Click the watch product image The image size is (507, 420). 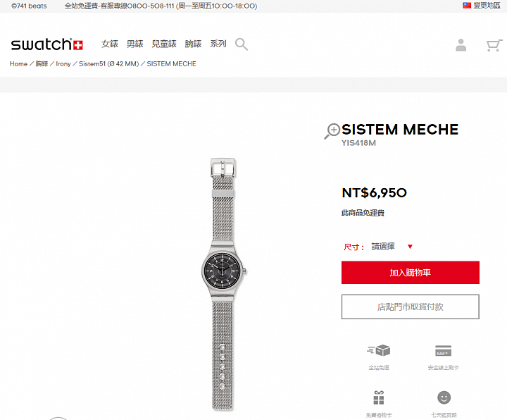pyautogui.click(x=223, y=284)
